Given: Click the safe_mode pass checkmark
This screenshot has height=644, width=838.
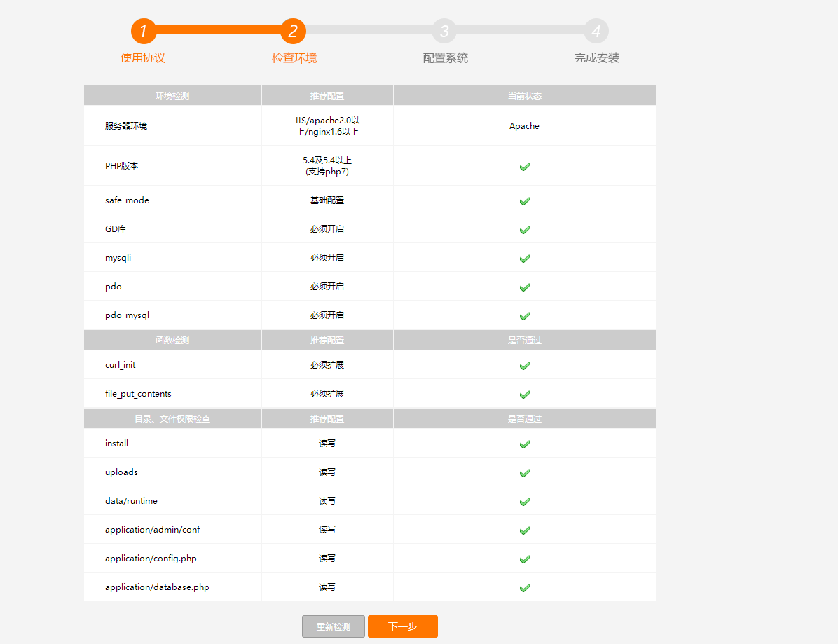Looking at the screenshot, I should tap(524, 201).
